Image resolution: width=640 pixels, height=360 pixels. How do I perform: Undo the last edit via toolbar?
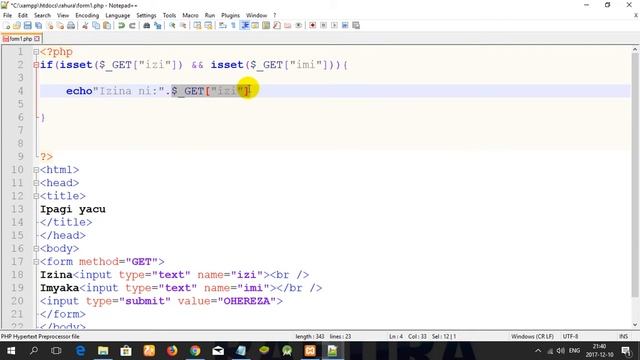pyautogui.click(x=121, y=25)
